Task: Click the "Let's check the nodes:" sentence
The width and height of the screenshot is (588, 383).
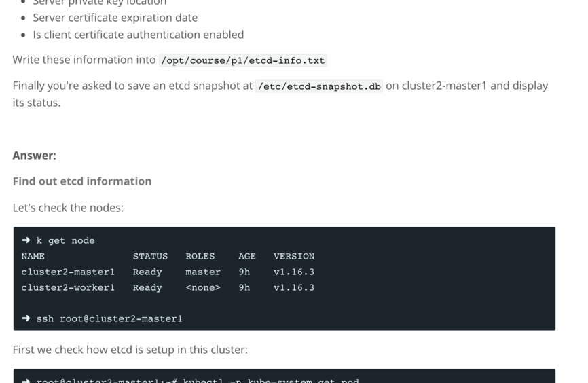Action: pos(68,208)
